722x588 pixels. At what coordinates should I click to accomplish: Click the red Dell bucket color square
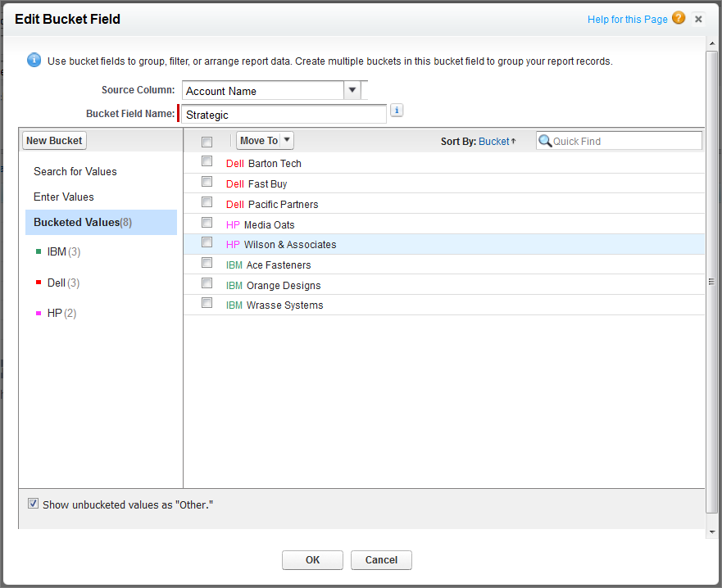click(x=39, y=283)
